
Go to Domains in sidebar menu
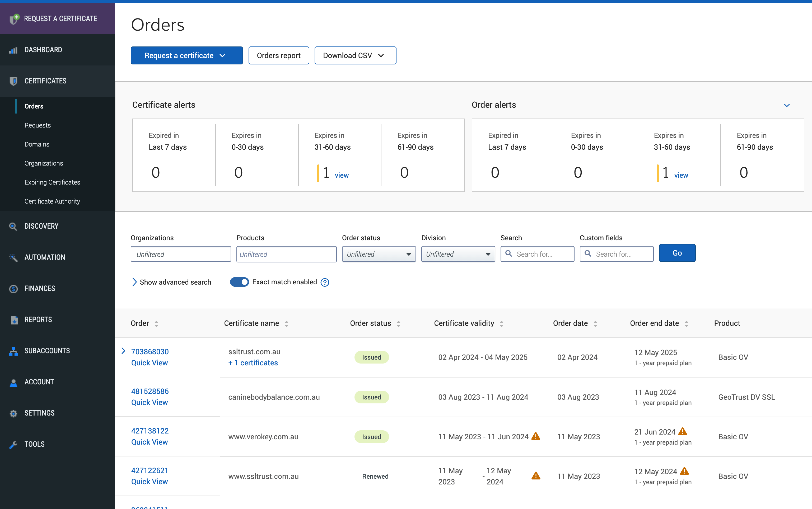(37, 144)
